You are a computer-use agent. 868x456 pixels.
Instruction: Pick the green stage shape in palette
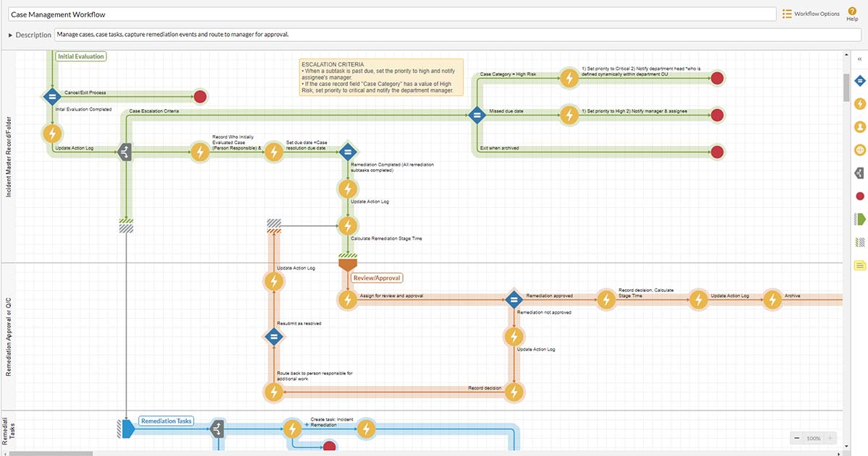(x=860, y=218)
